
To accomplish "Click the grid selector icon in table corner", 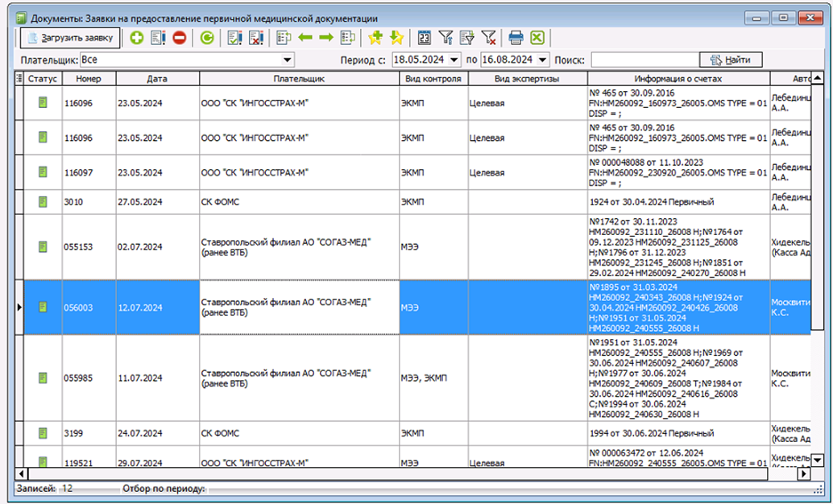I will pyautogui.click(x=19, y=79).
